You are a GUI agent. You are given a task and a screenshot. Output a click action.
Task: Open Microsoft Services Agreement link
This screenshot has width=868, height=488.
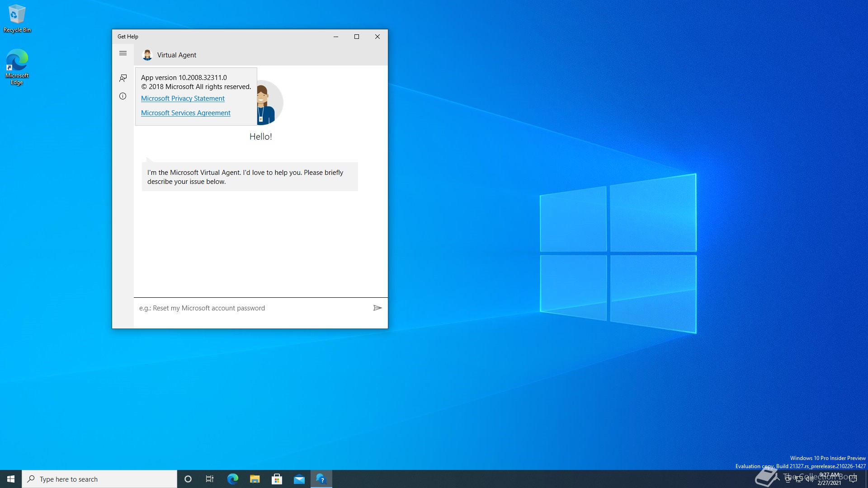coord(186,113)
